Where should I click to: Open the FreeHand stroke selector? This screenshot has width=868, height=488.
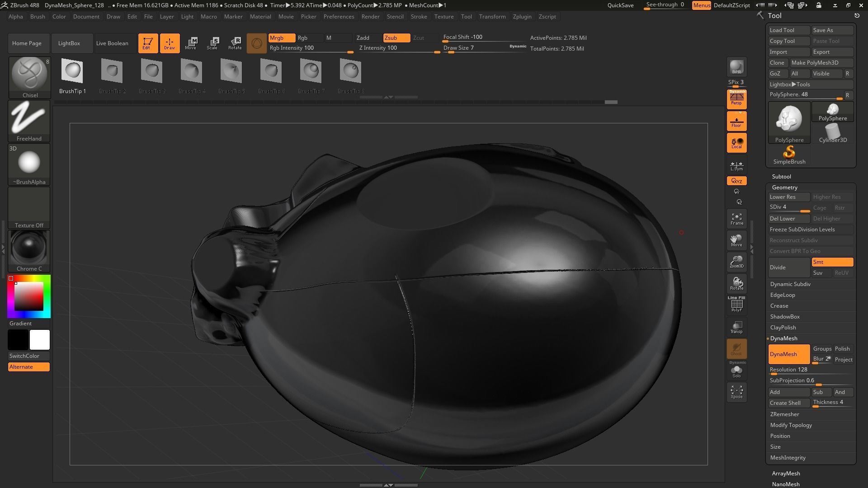pos(29,121)
